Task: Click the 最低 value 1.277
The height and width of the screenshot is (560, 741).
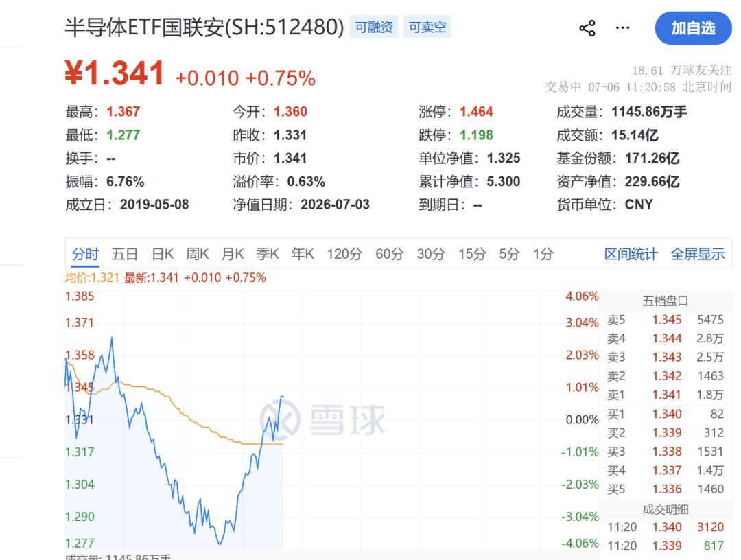Action: (123, 135)
